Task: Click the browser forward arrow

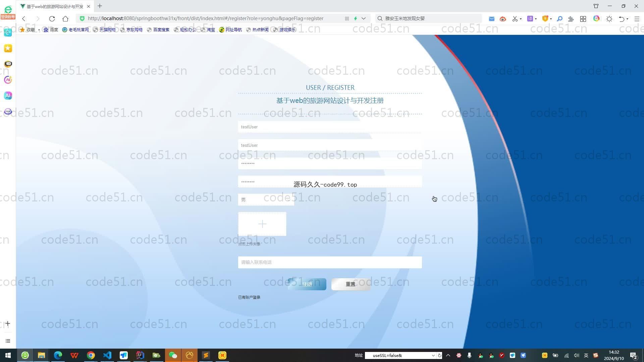Action: [x=38, y=19]
